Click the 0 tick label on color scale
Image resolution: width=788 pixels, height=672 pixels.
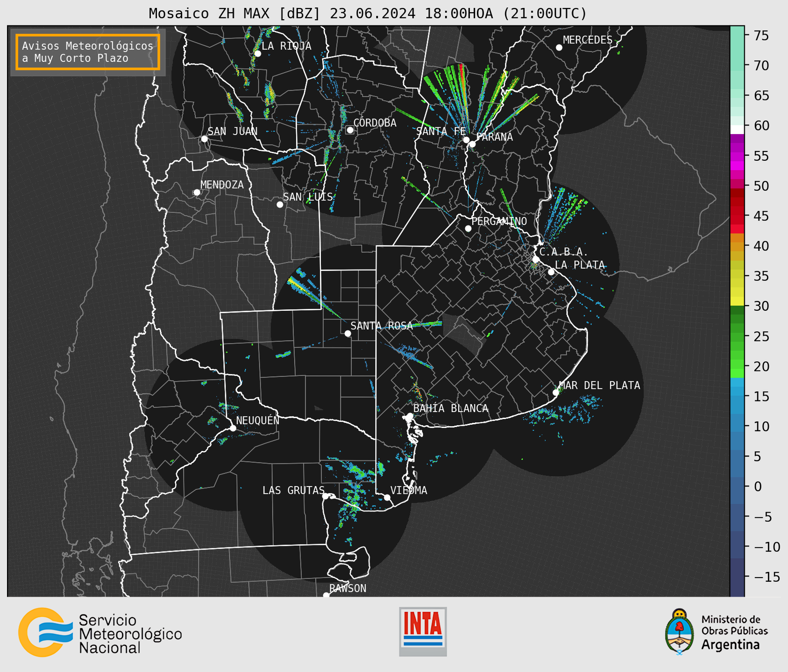758,486
